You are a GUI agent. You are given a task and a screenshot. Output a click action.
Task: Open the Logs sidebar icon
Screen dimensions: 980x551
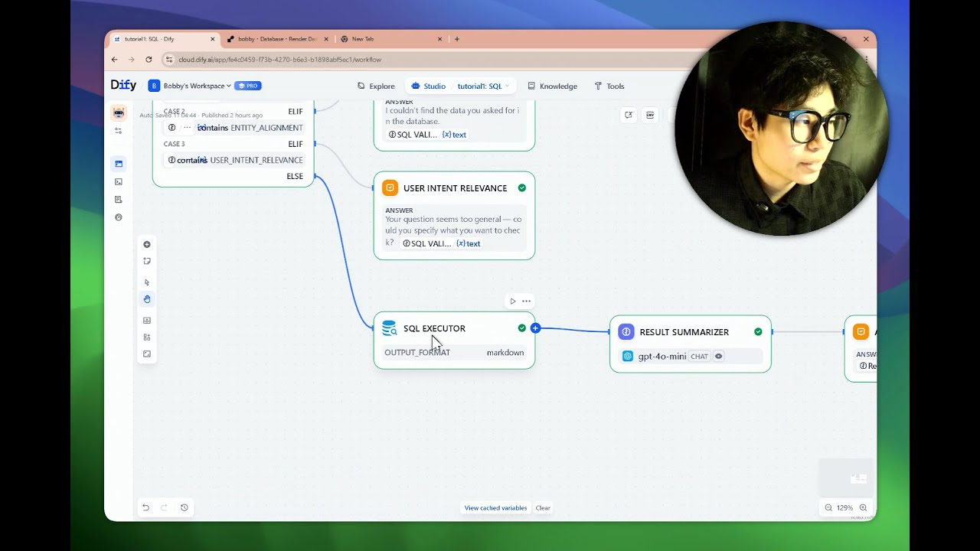pyautogui.click(x=119, y=200)
